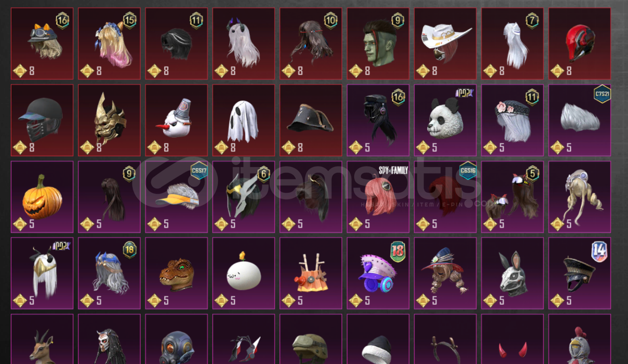628x364 pixels.
Task: Click the silver hair C7S21 item
Action: pos(579,120)
